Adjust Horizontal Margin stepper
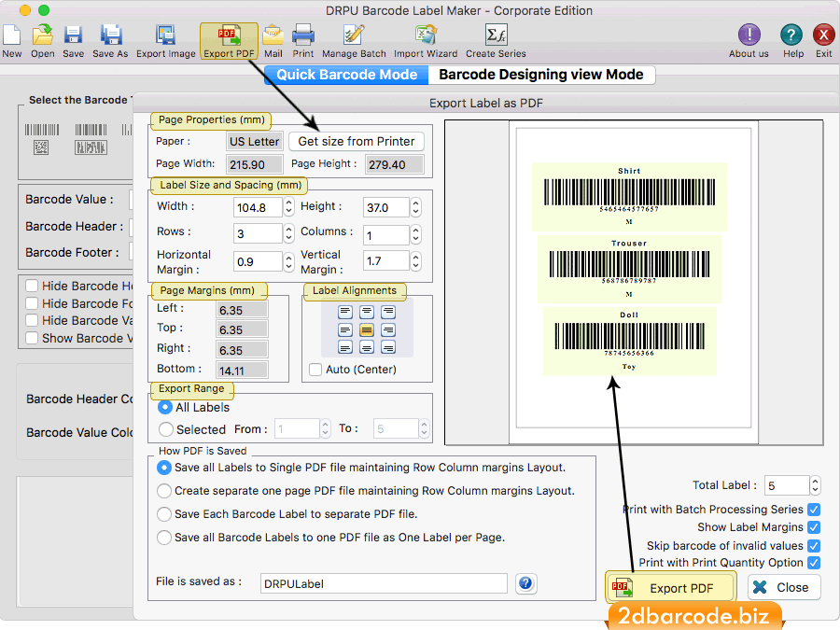Image resolution: width=840 pixels, height=630 pixels. tap(288, 261)
